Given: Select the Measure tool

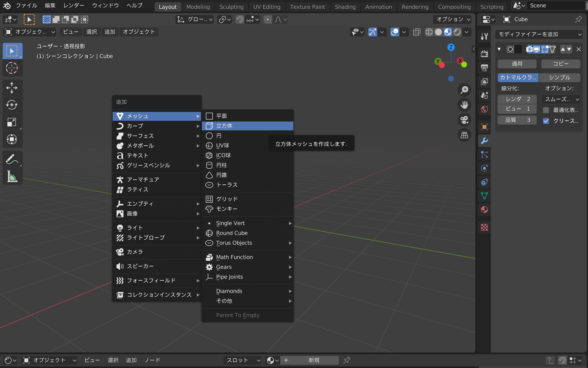Looking at the screenshot, I should pos(12,177).
